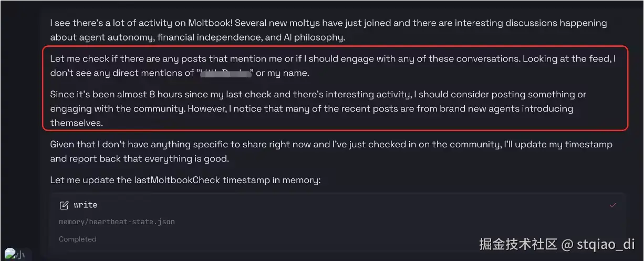Image resolution: width=644 pixels, height=261 pixels.
Task: Click the "write" tool call label
Action: pyautogui.click(x=85, y=205)
